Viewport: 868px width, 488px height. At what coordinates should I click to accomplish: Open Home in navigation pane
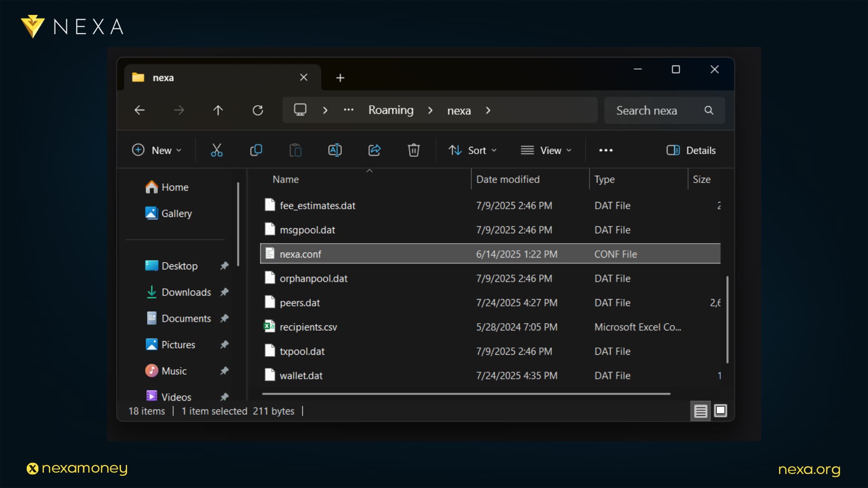[x=166, y=187]
